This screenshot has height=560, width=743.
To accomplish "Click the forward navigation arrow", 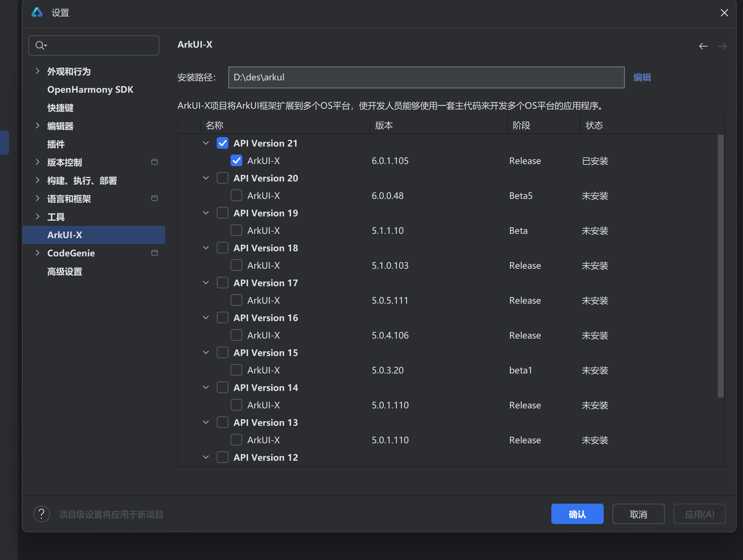I will (722, 46).
